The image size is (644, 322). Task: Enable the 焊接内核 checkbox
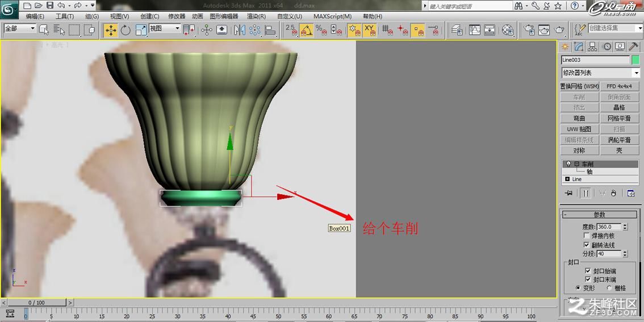[587, 236]
